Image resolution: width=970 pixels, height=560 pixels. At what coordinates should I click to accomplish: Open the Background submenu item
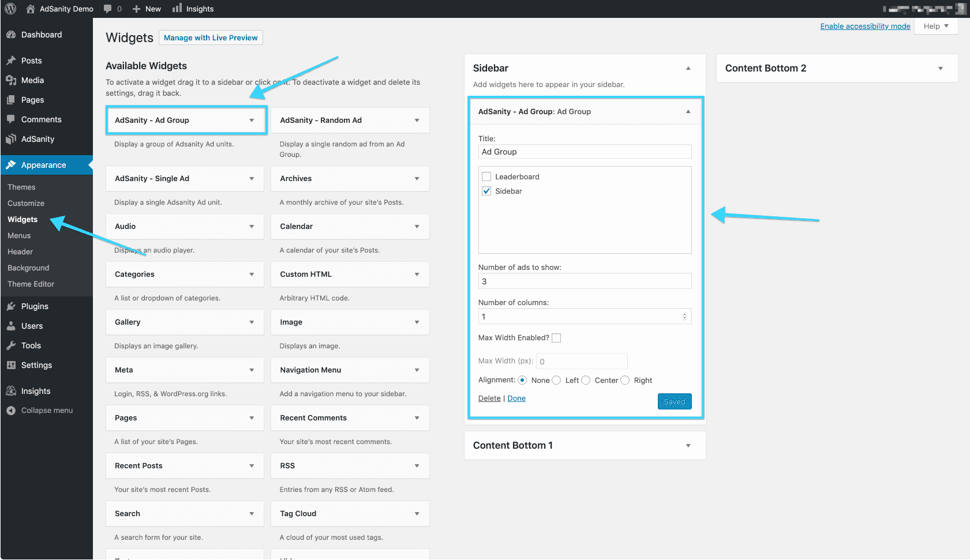coord(28,268)
